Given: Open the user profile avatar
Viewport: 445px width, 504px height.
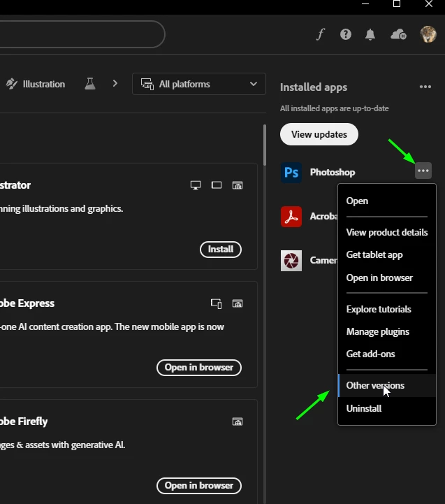Looking at the screenshot, I should [428, 34].
